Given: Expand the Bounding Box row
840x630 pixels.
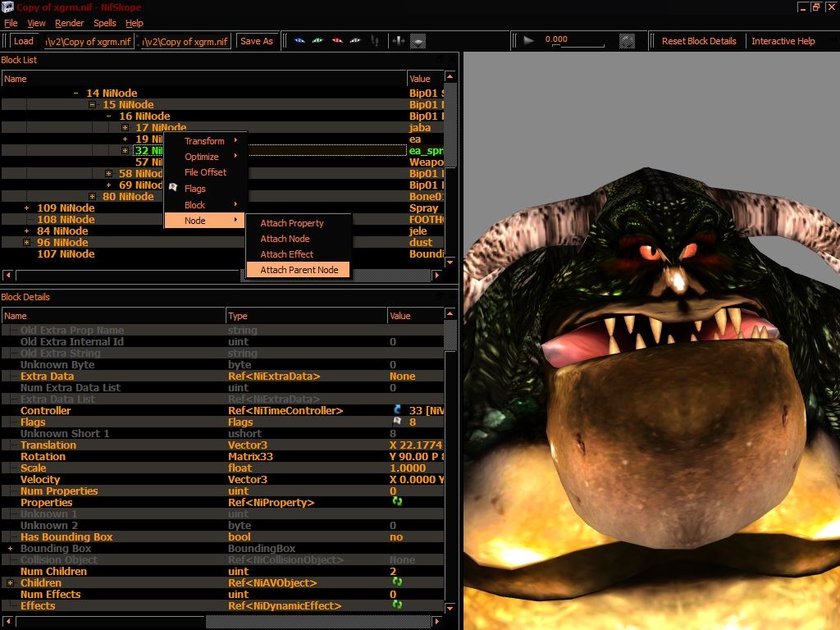Looking at the screenshot, I should click(x=10, y=549).
